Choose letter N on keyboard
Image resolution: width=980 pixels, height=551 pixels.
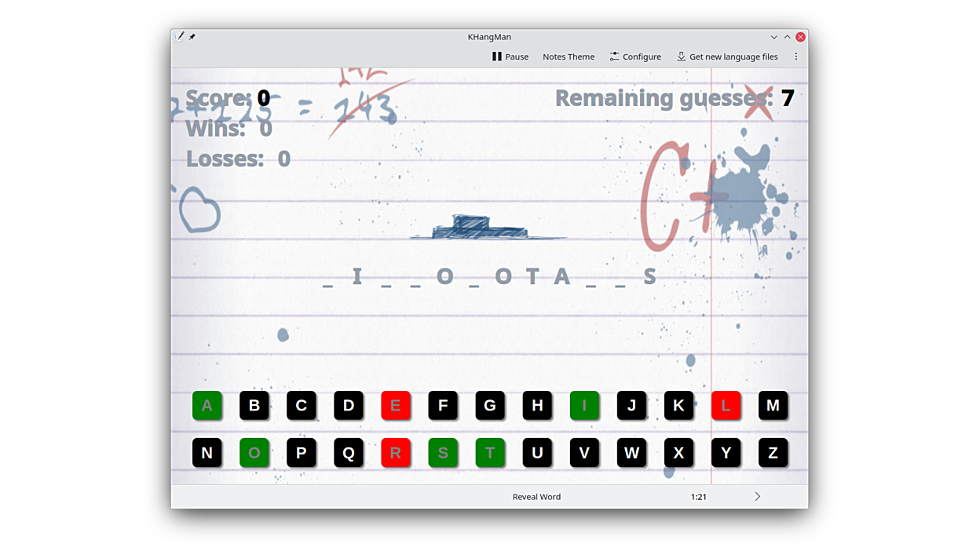pos(207,453)
